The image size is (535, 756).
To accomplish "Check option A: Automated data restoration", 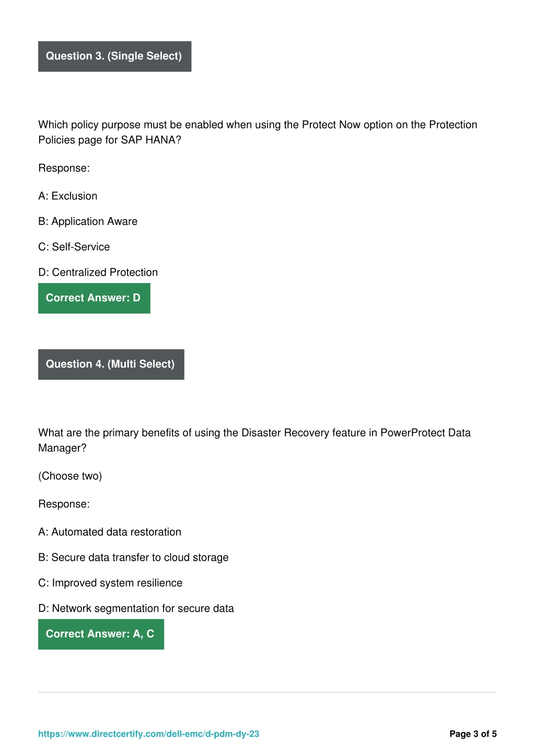I will 110,532.
